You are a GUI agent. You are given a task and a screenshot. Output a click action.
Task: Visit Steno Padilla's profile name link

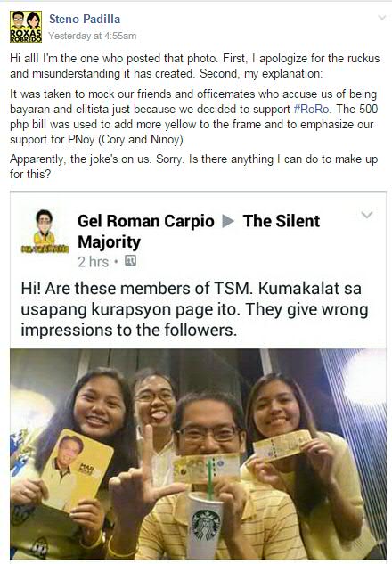tap(85, 19)
